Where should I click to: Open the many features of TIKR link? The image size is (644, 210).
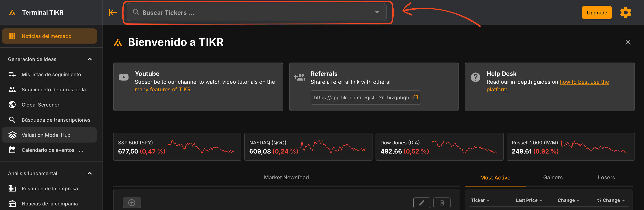pyautogui.click(x=163, y=89)
